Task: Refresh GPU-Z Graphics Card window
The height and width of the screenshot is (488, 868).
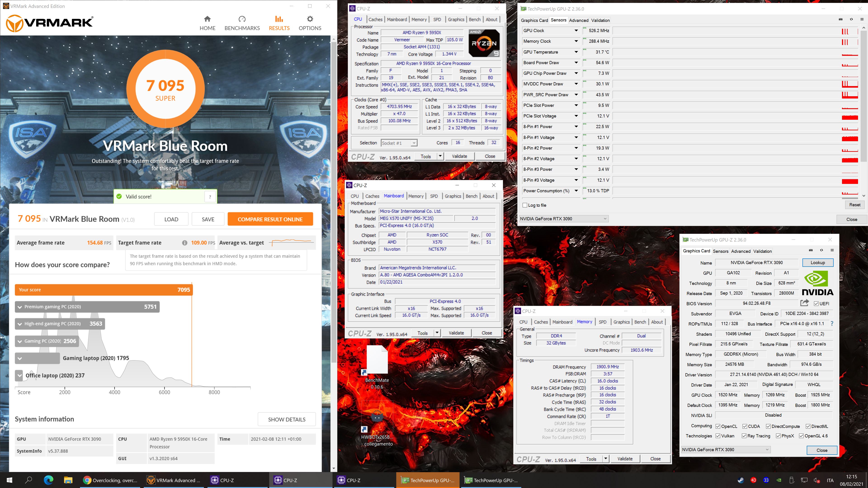Action: point(821,250)
